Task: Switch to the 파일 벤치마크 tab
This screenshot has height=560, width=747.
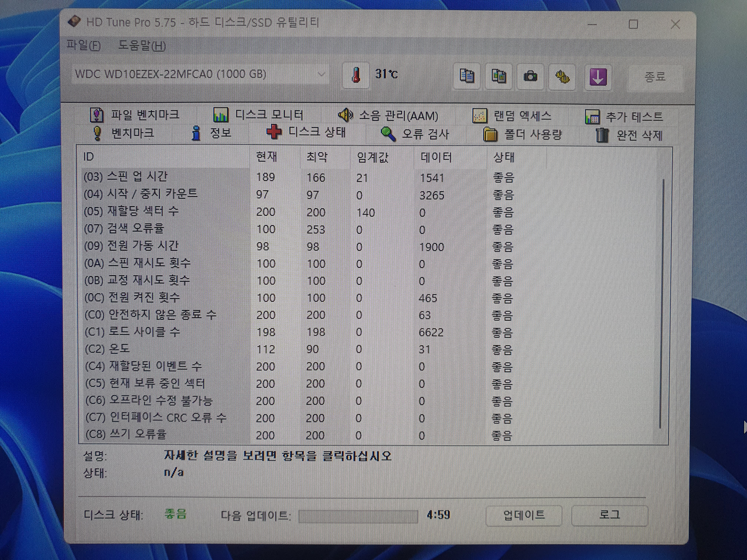Action: click(x=135, y=115)
